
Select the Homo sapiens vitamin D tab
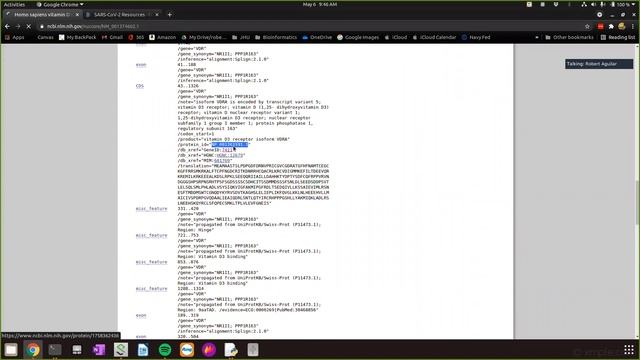(x=41, y=15)
